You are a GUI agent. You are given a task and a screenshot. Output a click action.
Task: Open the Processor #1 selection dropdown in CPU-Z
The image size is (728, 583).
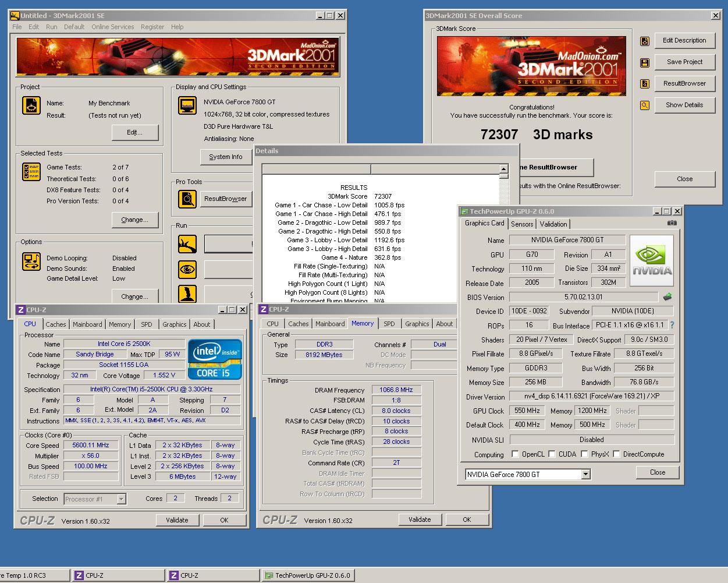121,499
